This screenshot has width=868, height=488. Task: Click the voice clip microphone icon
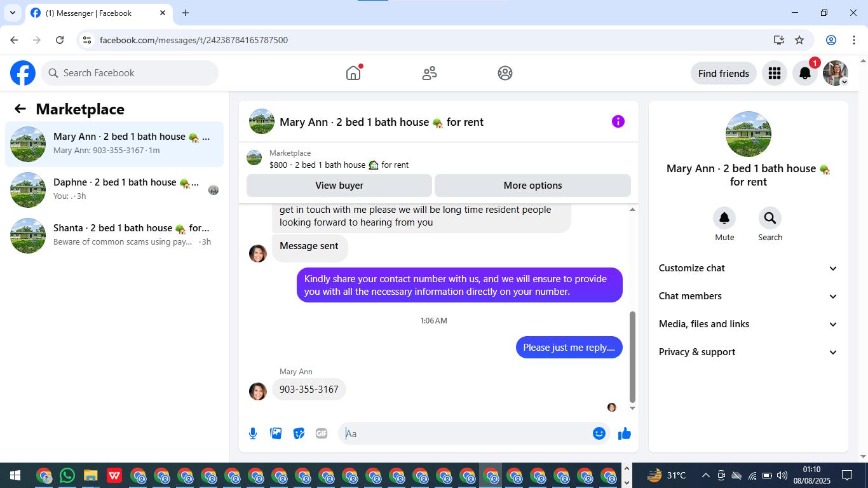coord(253,433)
